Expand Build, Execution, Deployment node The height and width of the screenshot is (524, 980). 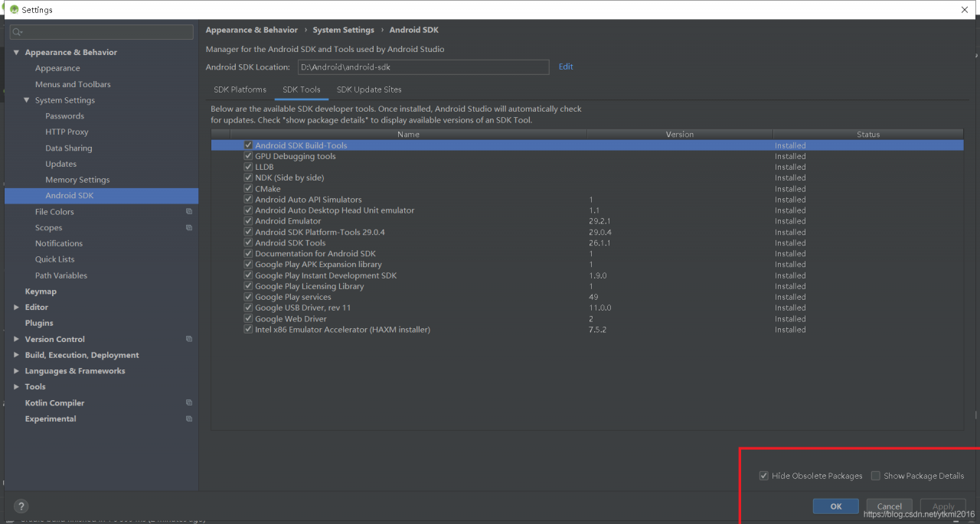pos(17,355)
